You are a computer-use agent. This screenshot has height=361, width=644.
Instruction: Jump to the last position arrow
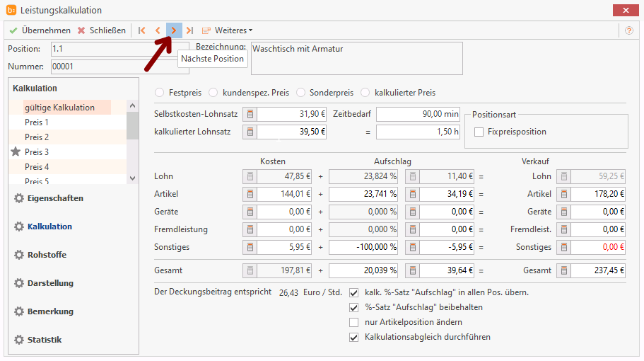click(189, 30)
